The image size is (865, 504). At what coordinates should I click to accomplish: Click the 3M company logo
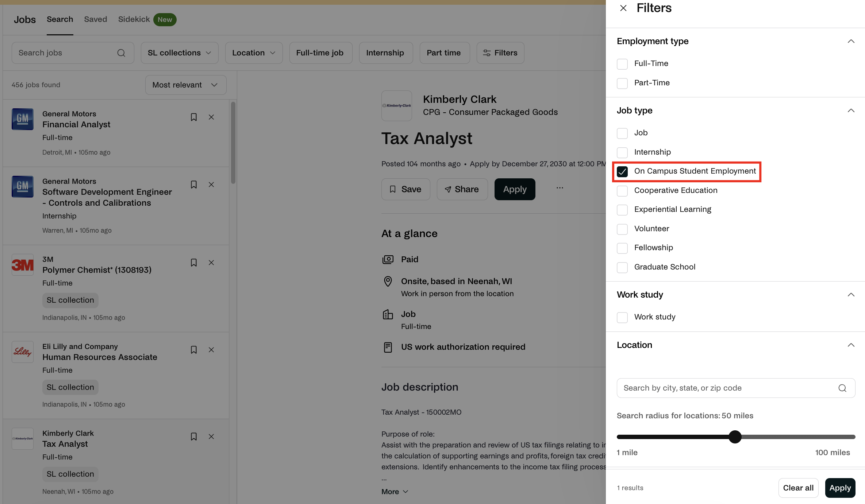click(23, 264)
